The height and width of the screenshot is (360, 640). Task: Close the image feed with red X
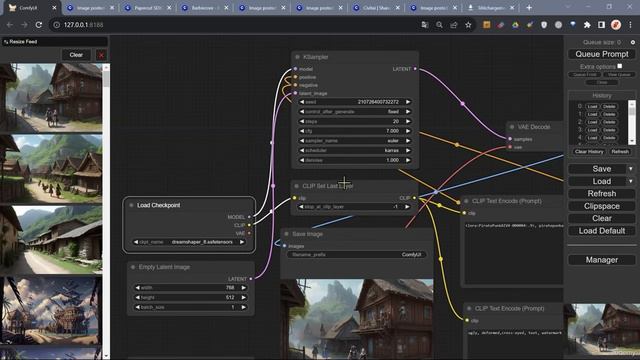click(x=101, y=55)
